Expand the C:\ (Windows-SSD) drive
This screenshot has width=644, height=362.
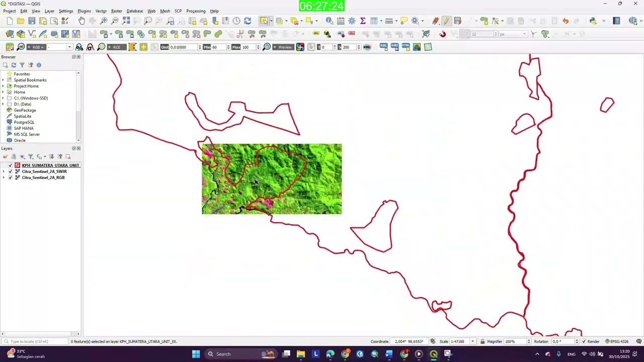click(x=3, y=98)
